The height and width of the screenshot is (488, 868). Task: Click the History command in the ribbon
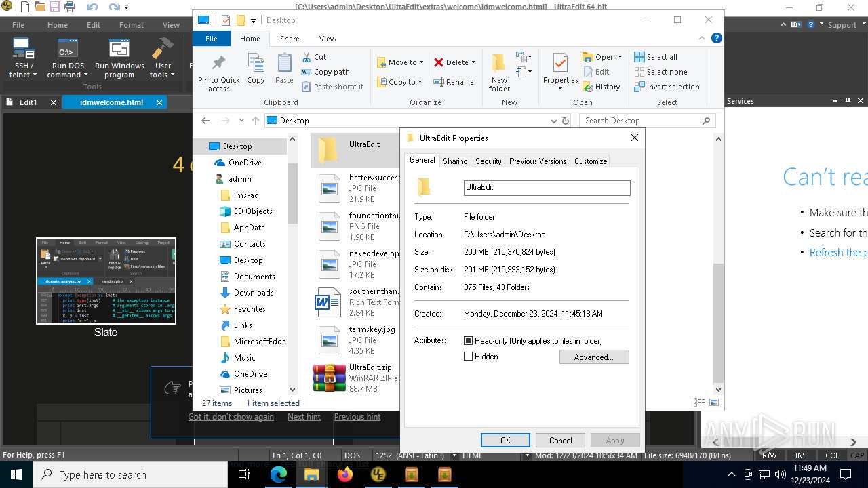point(601,87)
